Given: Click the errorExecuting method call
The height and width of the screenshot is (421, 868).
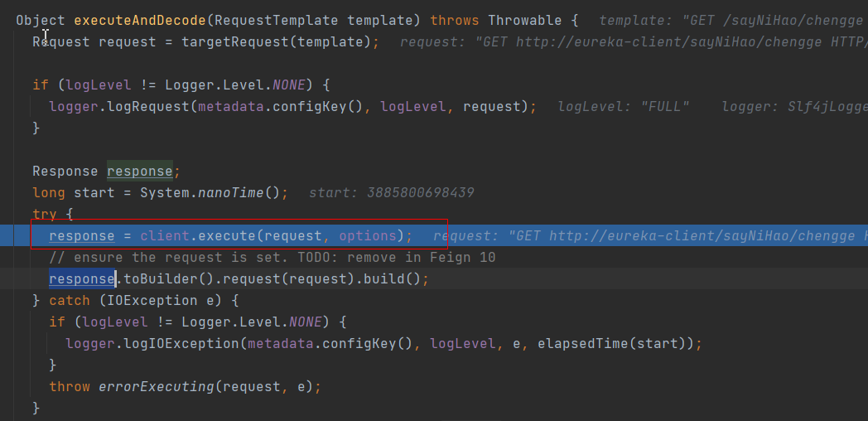Looking at the screenshot, I should pyautogui.click(x=156, y=386).
